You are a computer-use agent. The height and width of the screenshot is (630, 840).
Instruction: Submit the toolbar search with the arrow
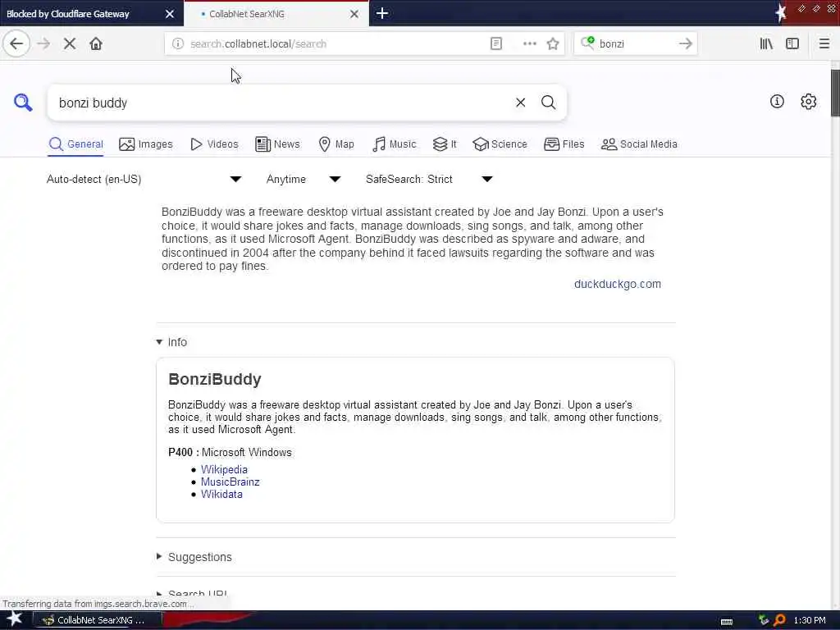coord(686,44)
